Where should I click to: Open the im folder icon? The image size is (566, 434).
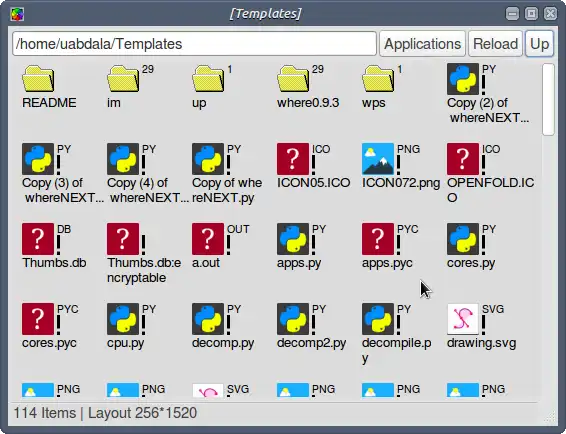point(123,79)
